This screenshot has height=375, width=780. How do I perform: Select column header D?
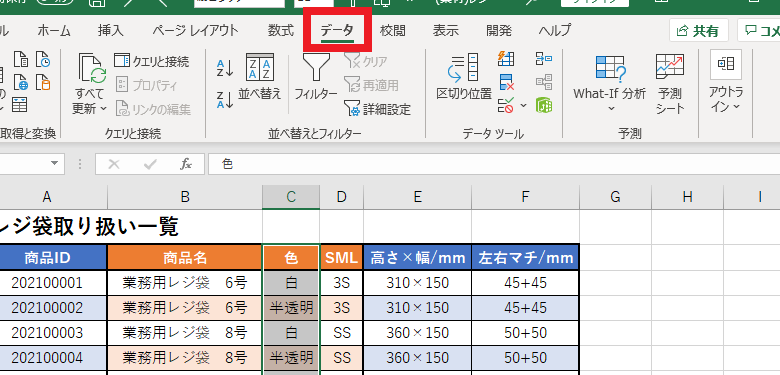(x=342, y=197)
